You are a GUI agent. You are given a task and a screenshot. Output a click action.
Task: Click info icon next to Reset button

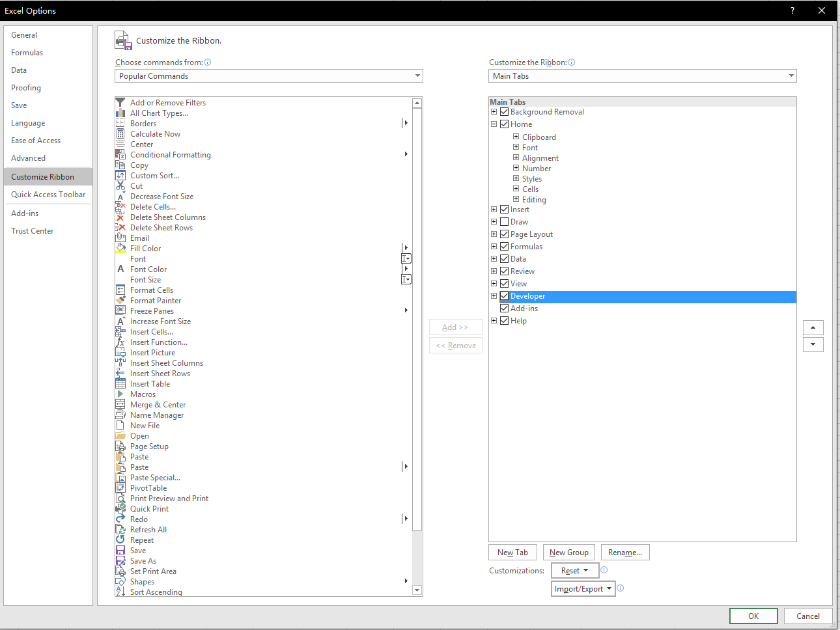[604, 570]
